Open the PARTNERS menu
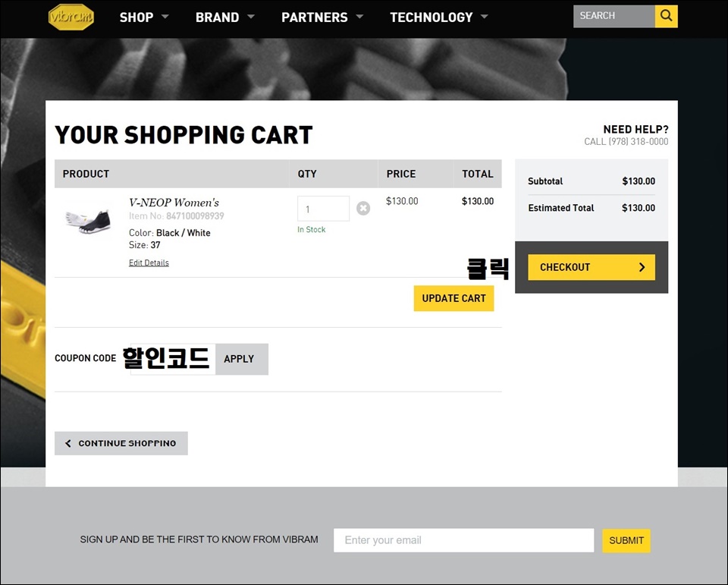 314,17
